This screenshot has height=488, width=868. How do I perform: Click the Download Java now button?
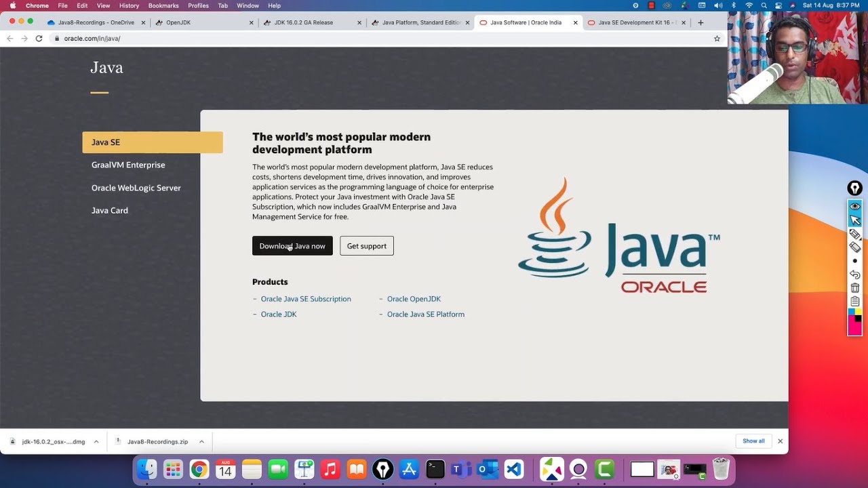(292, 246)
